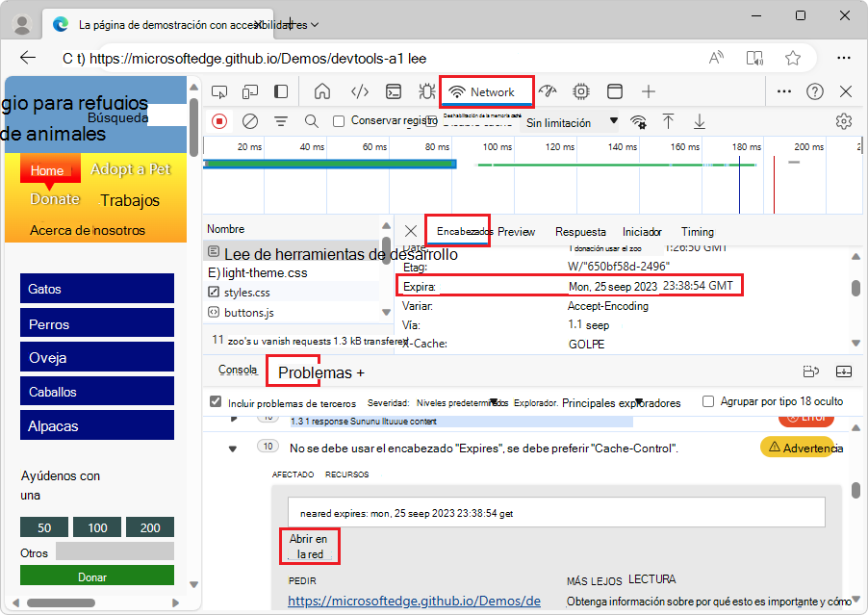Screen dimensions: 868x615
Task: Switch to Encabezados tab
Action: coord(457,231)
